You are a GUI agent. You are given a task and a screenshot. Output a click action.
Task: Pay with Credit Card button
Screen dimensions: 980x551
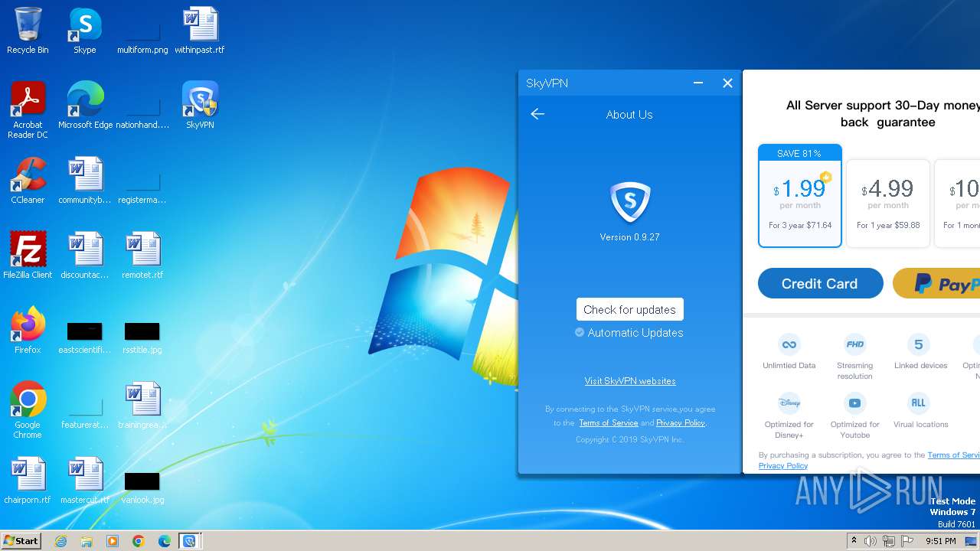point(820,283)
